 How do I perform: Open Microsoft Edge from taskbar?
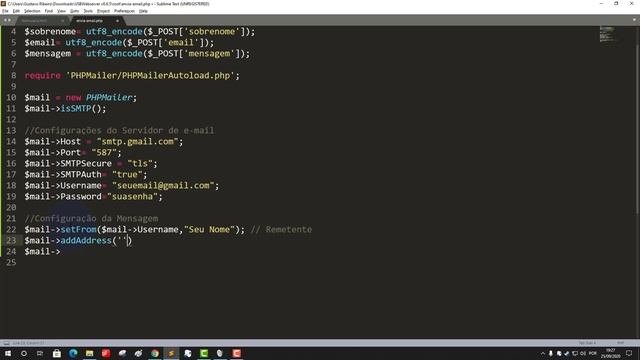coord(73,353)
